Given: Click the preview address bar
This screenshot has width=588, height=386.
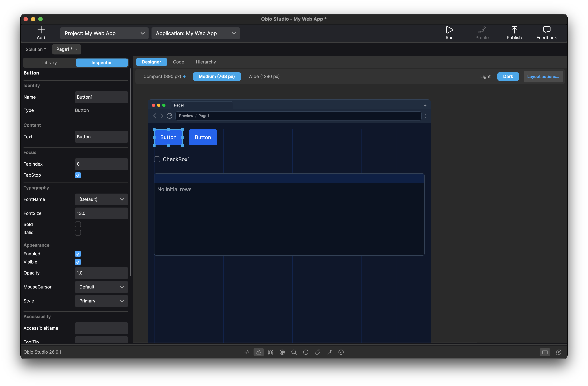Looking at the screenshot, I should click(298, 116).
